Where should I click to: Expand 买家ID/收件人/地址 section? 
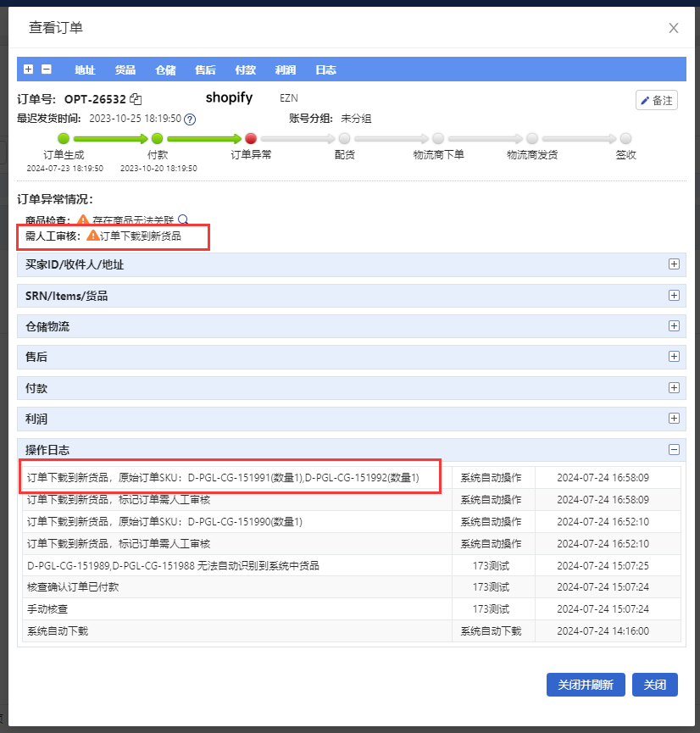[x=674, y=264]
